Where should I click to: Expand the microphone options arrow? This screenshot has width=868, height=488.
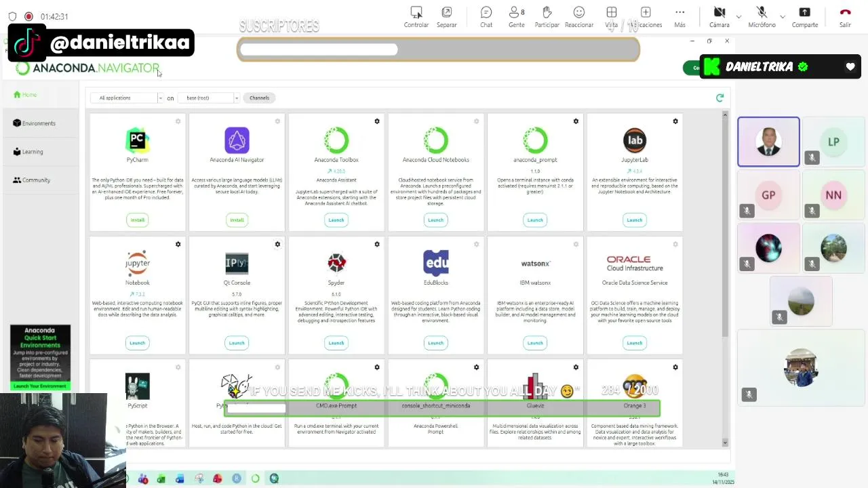tap(783, 16)
